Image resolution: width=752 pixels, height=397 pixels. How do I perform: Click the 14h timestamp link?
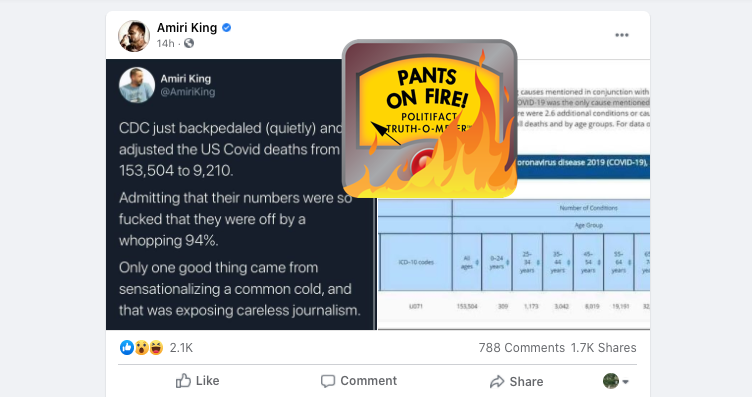165,44
